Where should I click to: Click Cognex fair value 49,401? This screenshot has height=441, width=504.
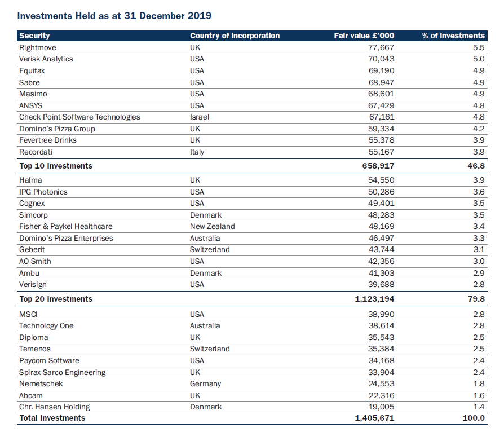point(381,203)
